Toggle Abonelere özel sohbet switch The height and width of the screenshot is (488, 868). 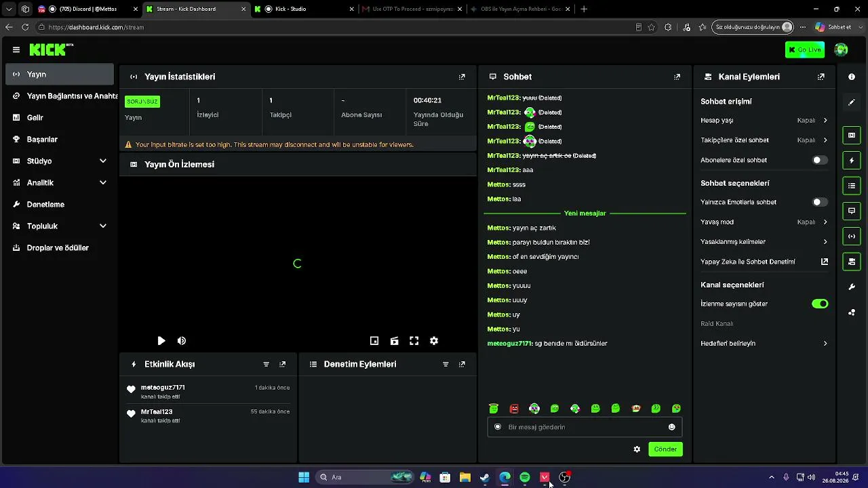click(820, 160)
